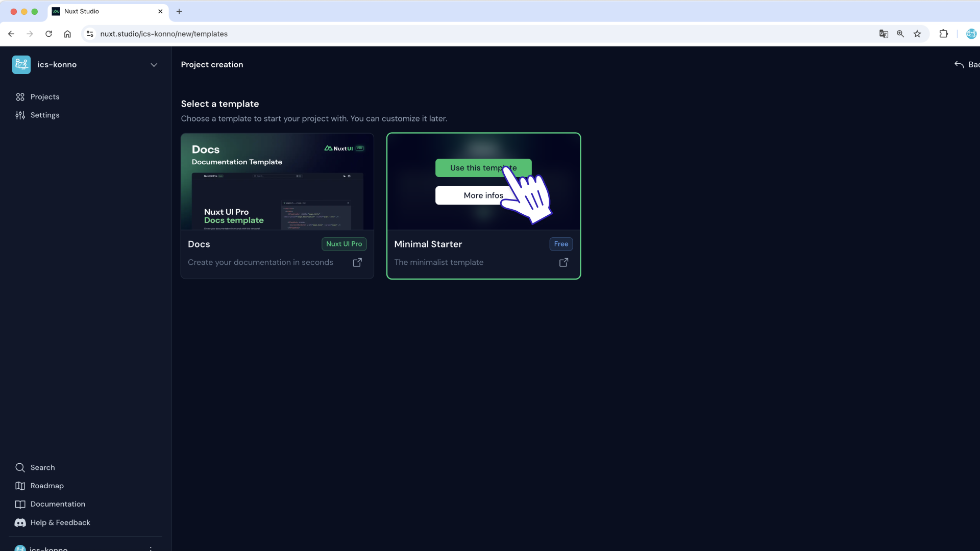Click the translate page icon
Screen dimensions: 980x551
click(x=884, y=34)
